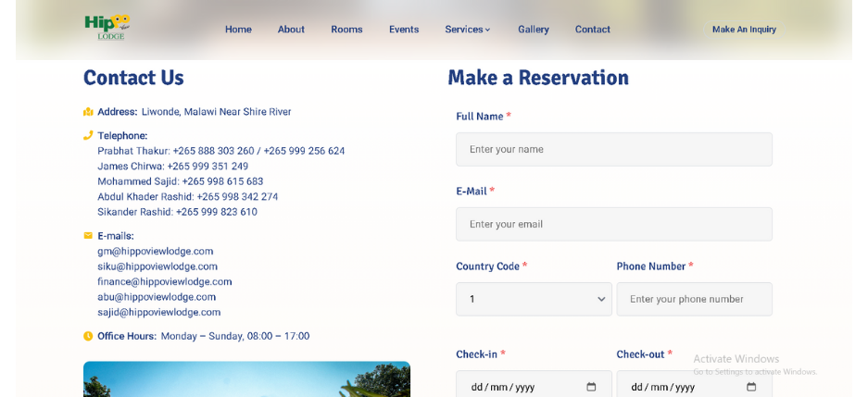Click the lodge photo thumbnail
The image size is (868, 397).
click(x=246, y=379)
